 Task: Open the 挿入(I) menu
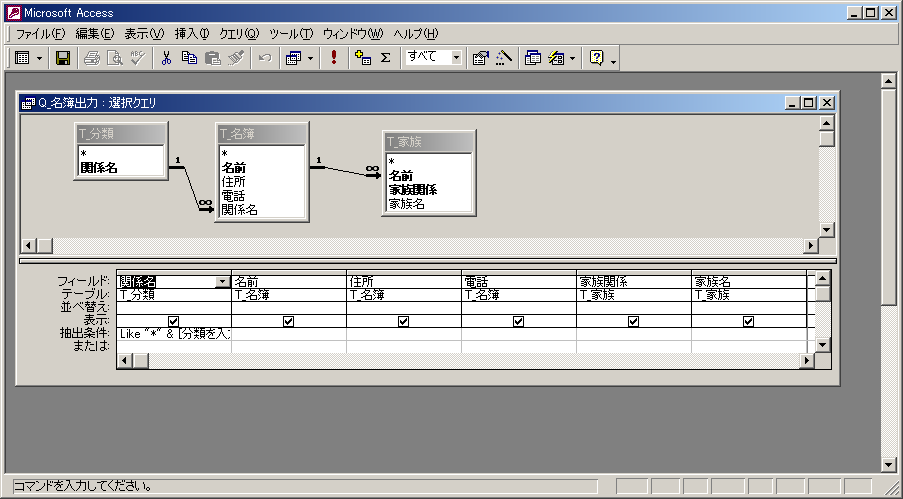(192, 33)
